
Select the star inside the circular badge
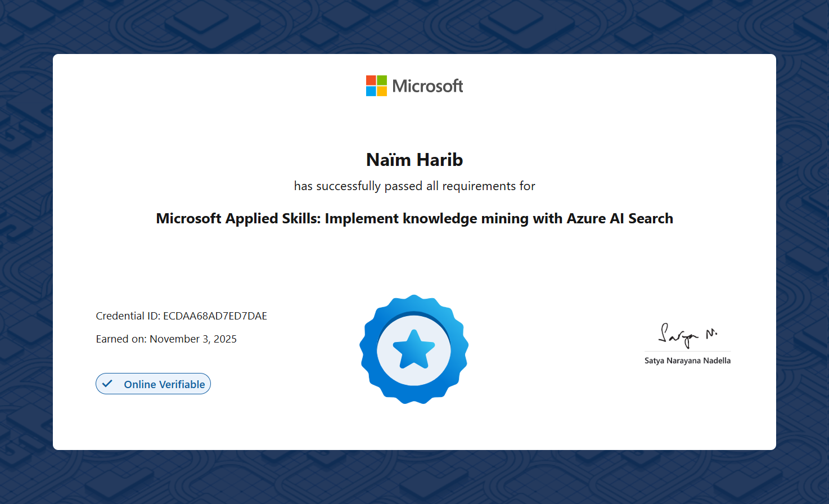(x=414, y=349)
